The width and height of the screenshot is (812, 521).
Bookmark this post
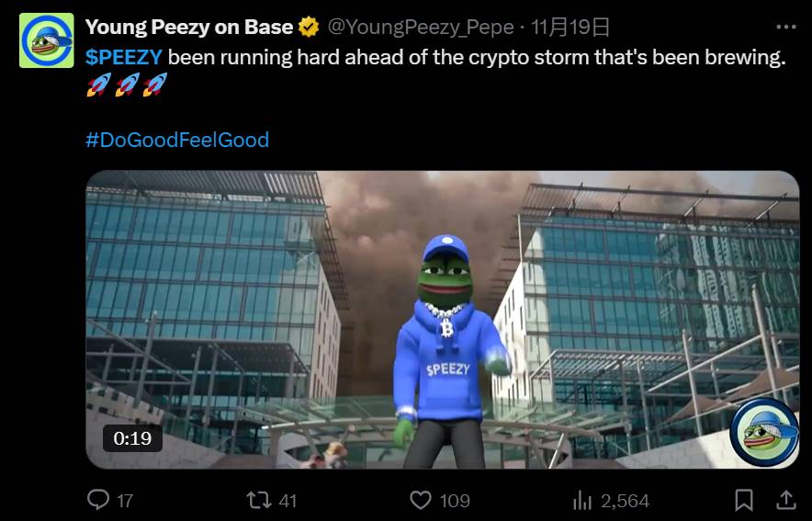[x=744, y=500]
